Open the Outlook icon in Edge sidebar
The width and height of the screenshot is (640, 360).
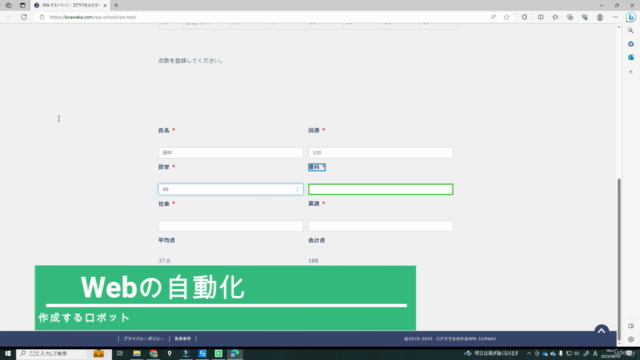(631, 58)
